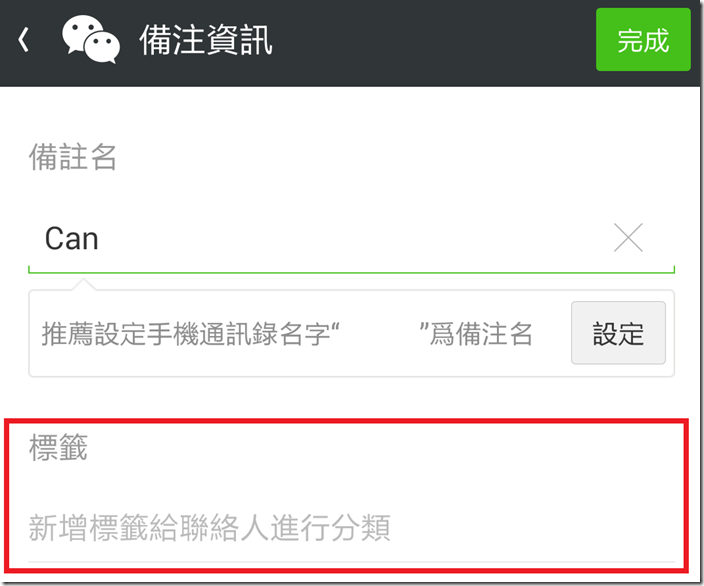Click the blank name between the quotation marks
The height and width of the screenshot is (586, 704).
tap(379, 334)
